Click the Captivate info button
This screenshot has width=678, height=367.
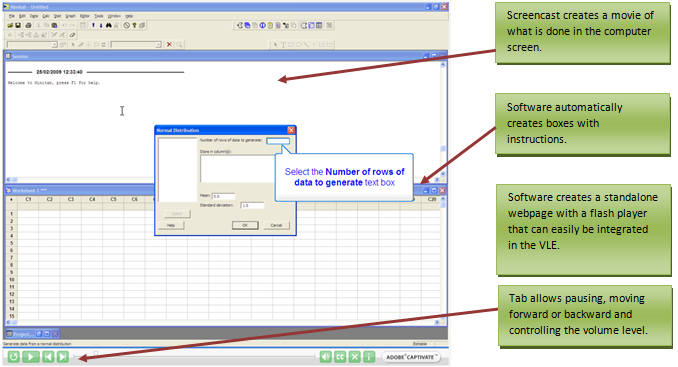click(x=369, y=357)
